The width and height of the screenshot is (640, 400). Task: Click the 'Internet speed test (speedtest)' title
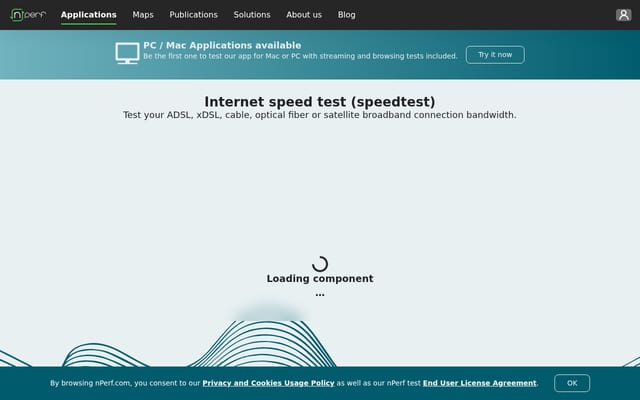[320, 102]
